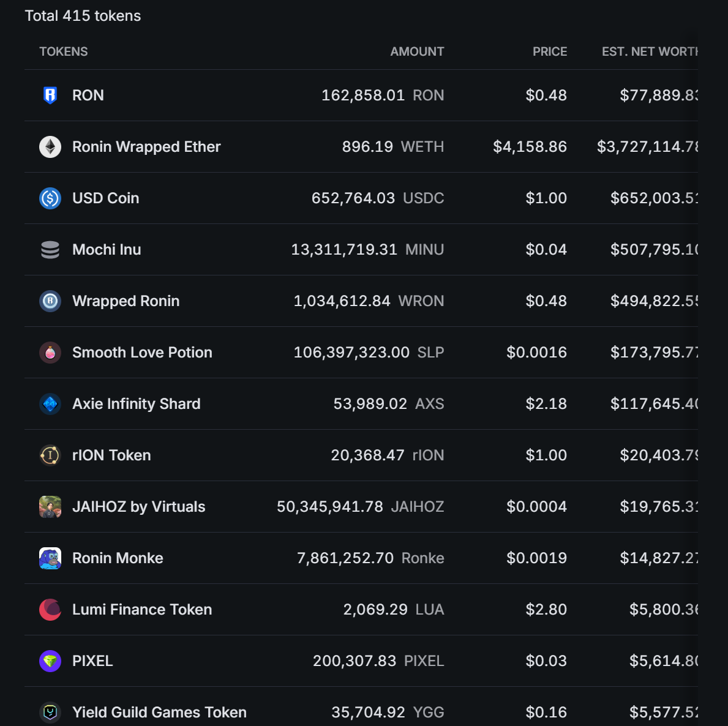Viewport: 728px width, 726px height.
Task: Open the rION Token link
Action: coord(111,455)
